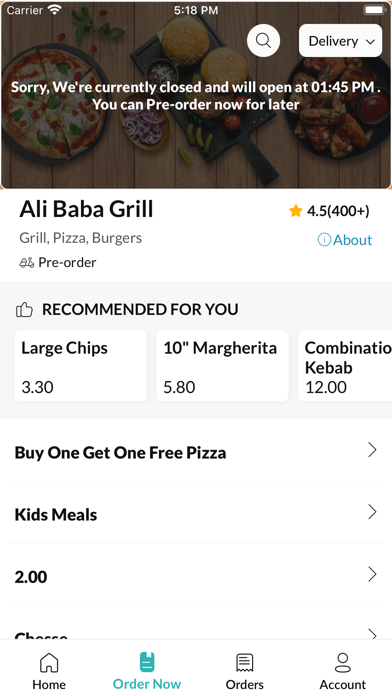Expand the Kids Meals category chevron
This screenshot has height=696, width=392.
tap(372, 512)
